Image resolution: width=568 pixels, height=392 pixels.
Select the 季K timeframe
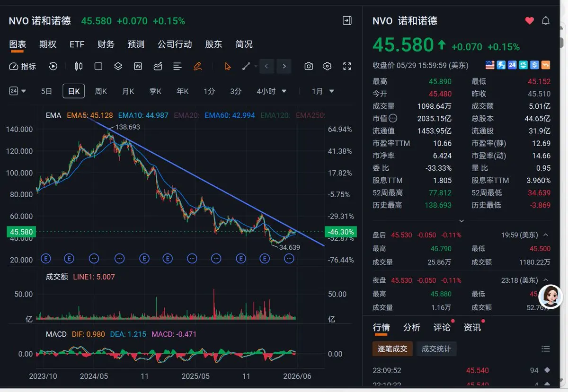(155, 91)
